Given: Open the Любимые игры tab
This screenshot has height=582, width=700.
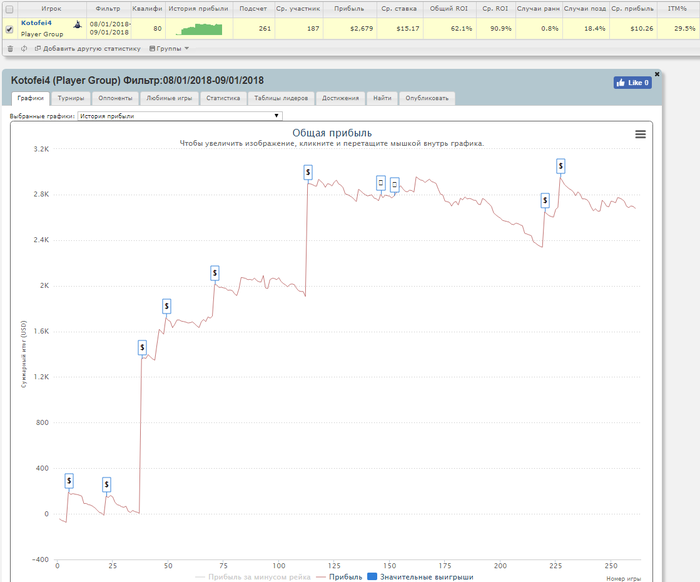Looking at the screenshot, I should point(169,98).
